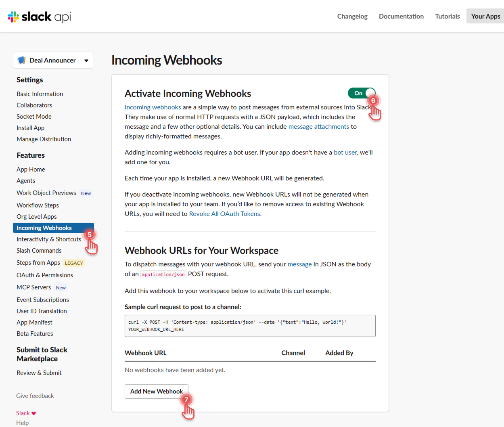Image resolution: width=504 pixels, height=427 pixels.
Task: Open Slash Commands
Action: coord(39,250)
